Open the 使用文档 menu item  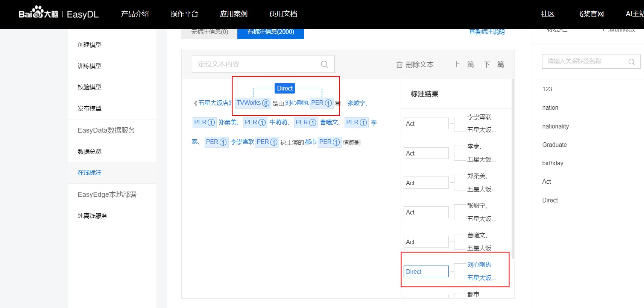point(283,14)
